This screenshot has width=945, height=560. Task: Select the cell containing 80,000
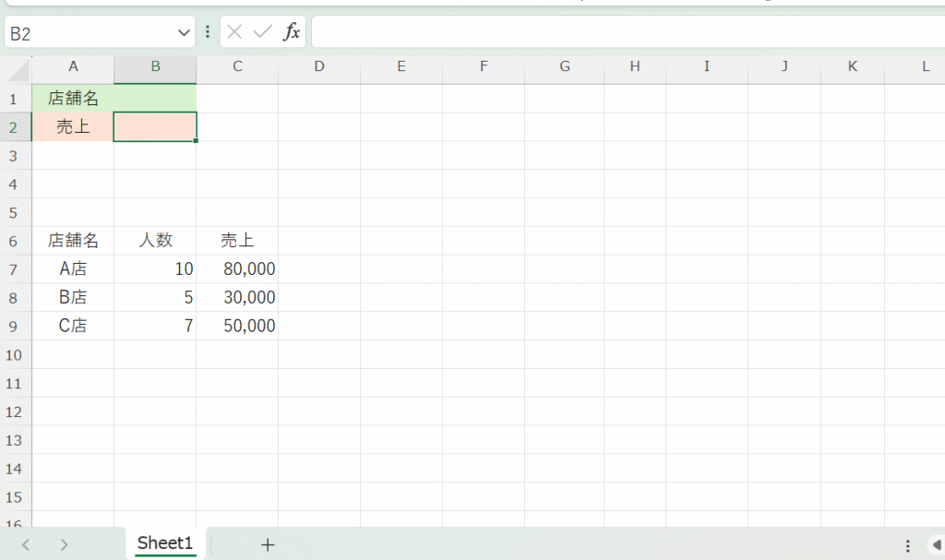(238, 269)
